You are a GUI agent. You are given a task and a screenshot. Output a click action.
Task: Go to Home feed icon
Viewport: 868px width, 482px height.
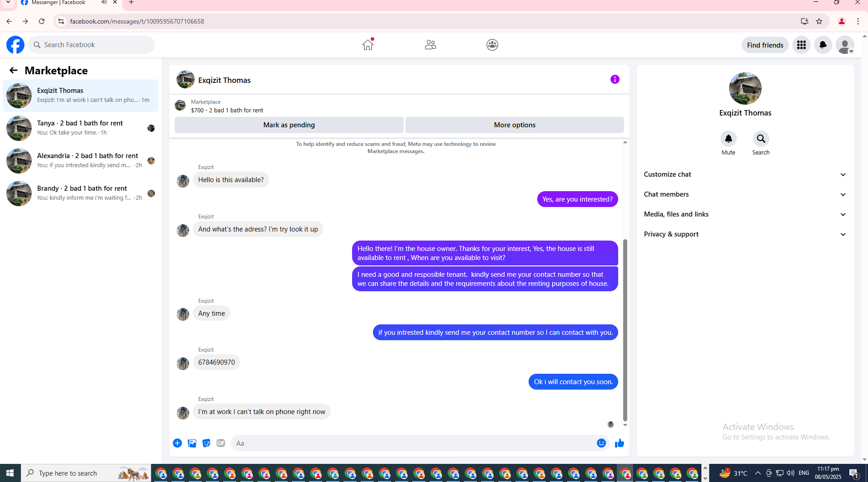[368, 45]
